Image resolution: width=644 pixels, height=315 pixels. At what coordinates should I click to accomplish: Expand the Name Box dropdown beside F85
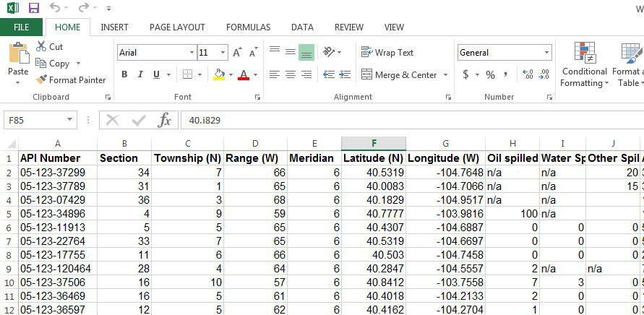coord(70,120)
